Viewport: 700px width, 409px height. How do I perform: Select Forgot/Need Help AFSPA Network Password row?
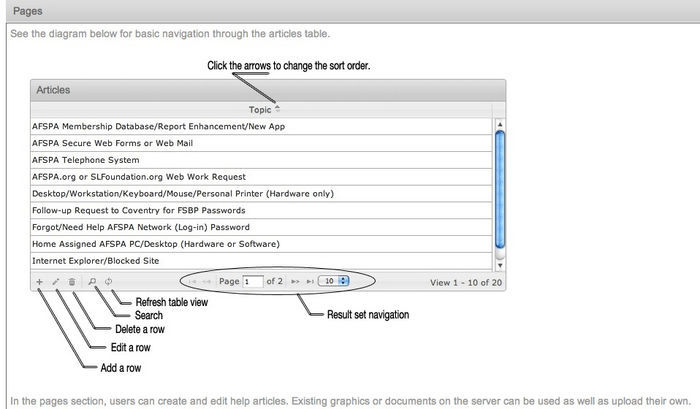[x=140, y=227]
